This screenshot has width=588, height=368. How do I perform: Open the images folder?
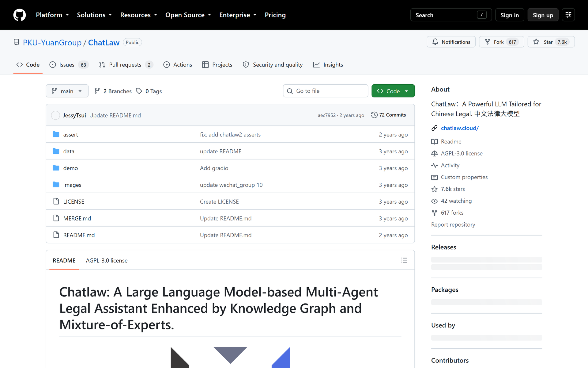coord(72,185)
